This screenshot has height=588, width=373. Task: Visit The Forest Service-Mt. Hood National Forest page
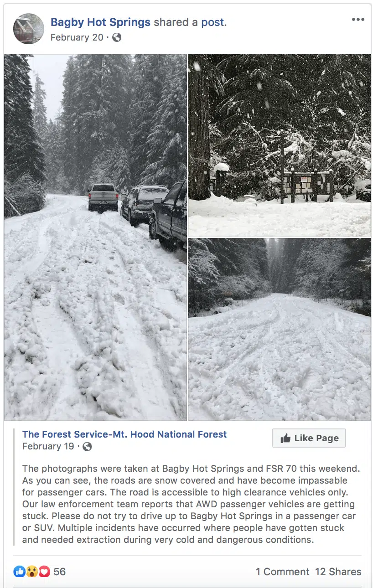(124, 434)
